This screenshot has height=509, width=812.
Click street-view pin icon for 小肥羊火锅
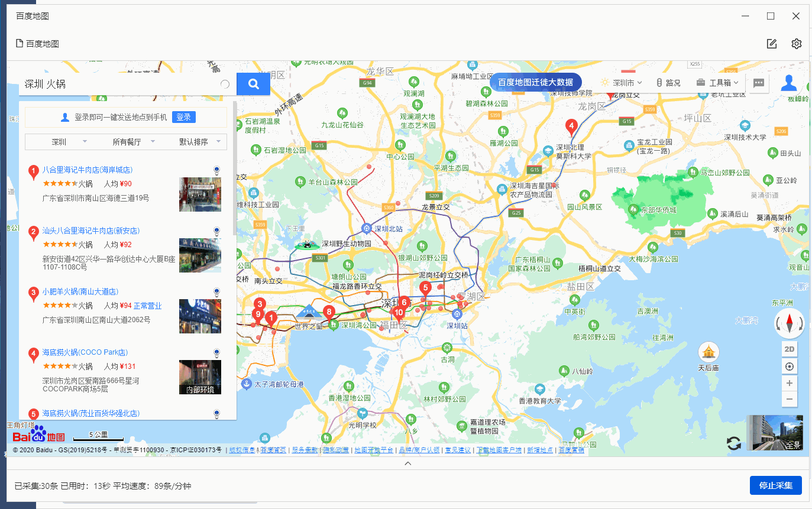coord(216,293)
